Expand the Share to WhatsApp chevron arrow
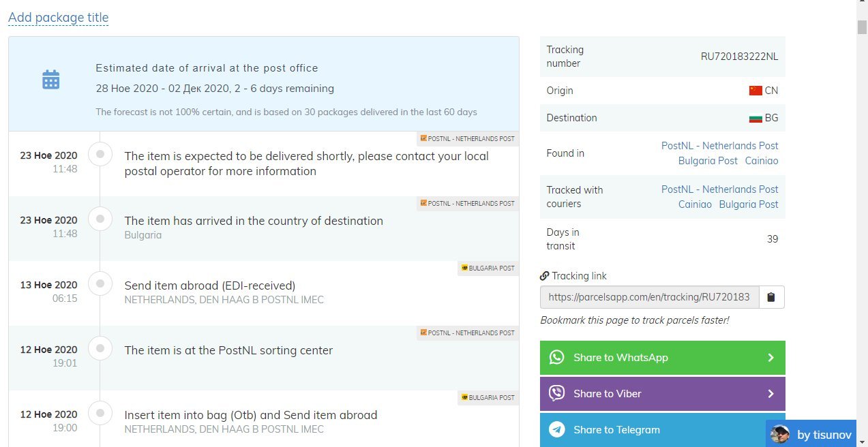Screen dimensions: 868x447 pyautogui.click(x=770, y=358)
